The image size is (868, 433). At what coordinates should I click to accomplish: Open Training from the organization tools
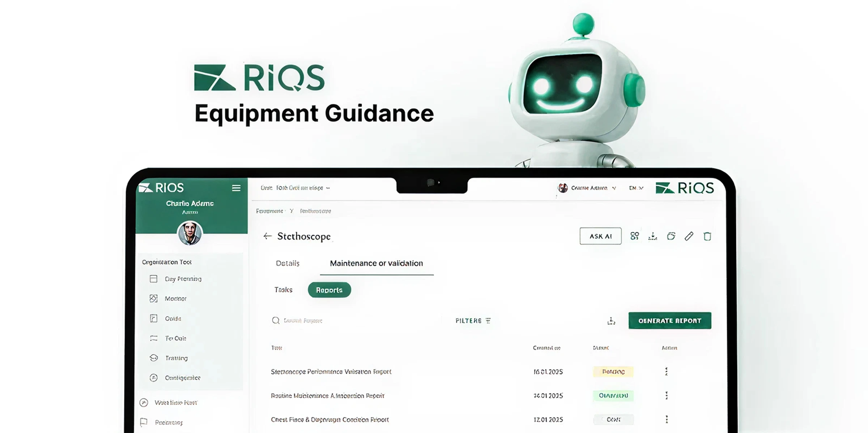[153, 358]
